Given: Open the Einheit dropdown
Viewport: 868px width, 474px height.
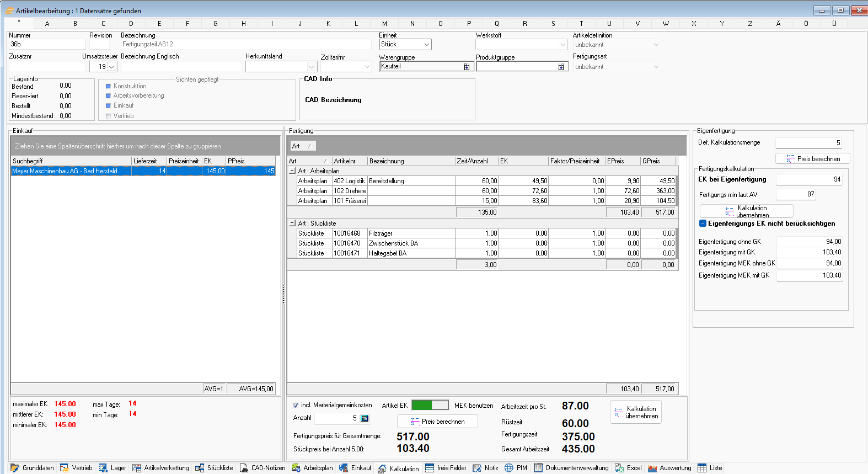Looking at the screenshot, I should pos(427,45).
